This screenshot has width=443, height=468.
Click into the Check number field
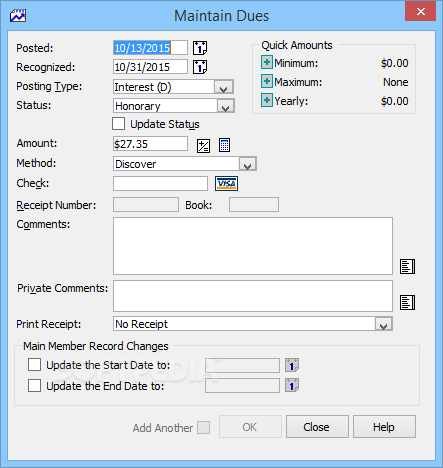click(x=160, y=184)
